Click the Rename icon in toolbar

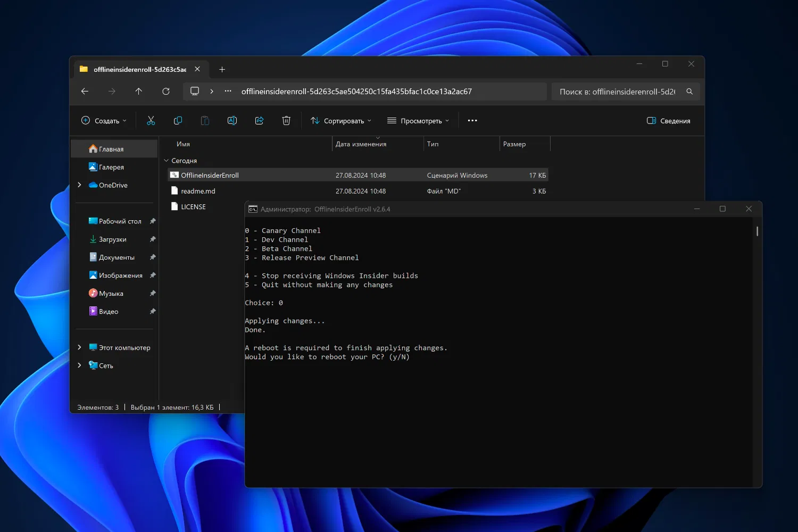coord(232,121)
